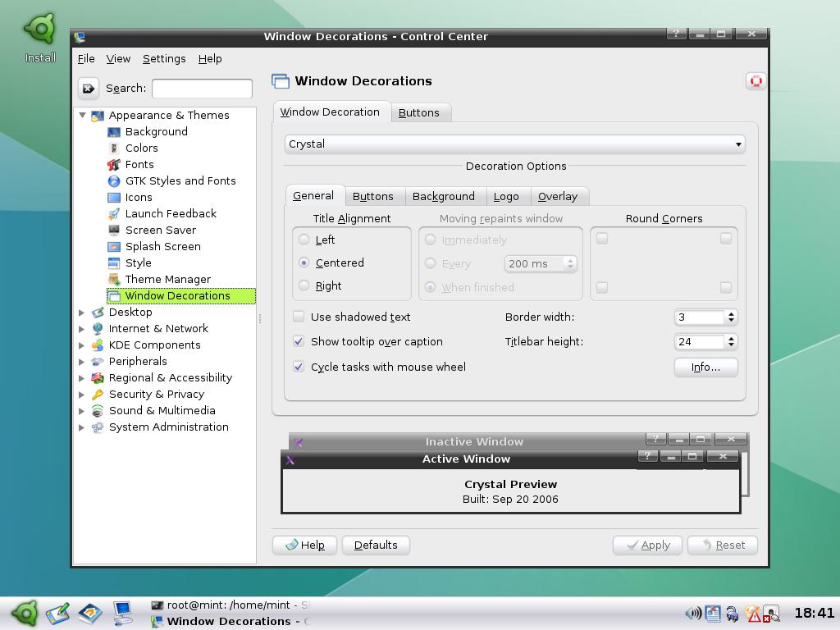Click the Desktop category icon
The image size is (840, 630).
(98, 313)
